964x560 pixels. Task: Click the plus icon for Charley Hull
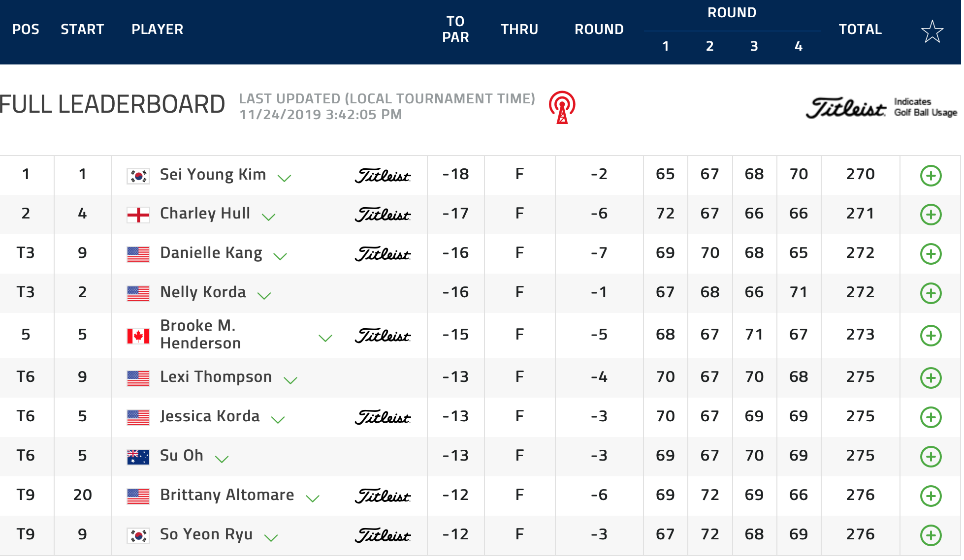pyautogui.click(x=931, y=215)
